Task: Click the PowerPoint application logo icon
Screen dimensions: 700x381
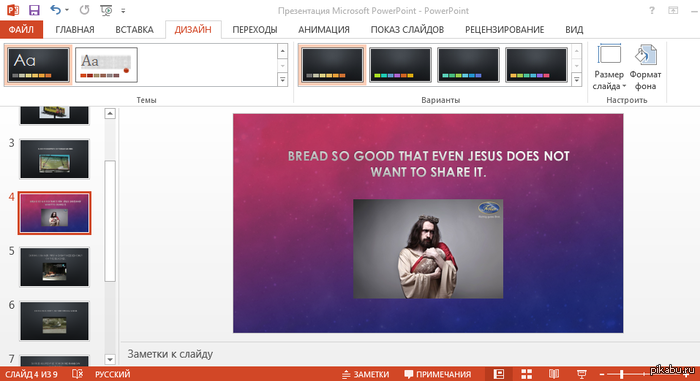Action: click(12, 10)
